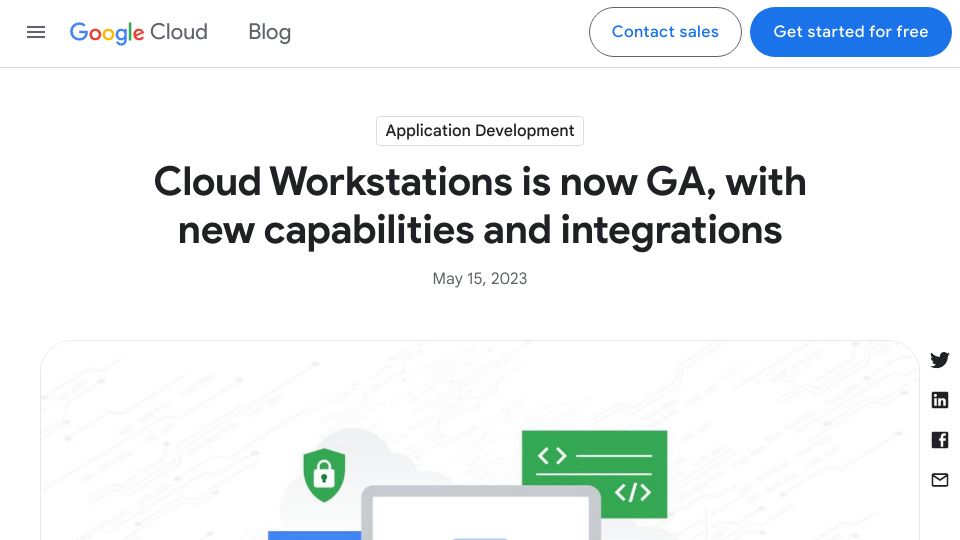
Task: Click Get started for free button
Action: point(850,32)
